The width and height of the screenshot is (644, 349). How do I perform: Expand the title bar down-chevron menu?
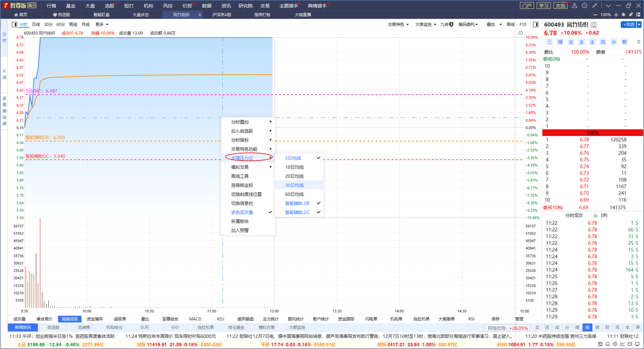(x=608, y=6)
